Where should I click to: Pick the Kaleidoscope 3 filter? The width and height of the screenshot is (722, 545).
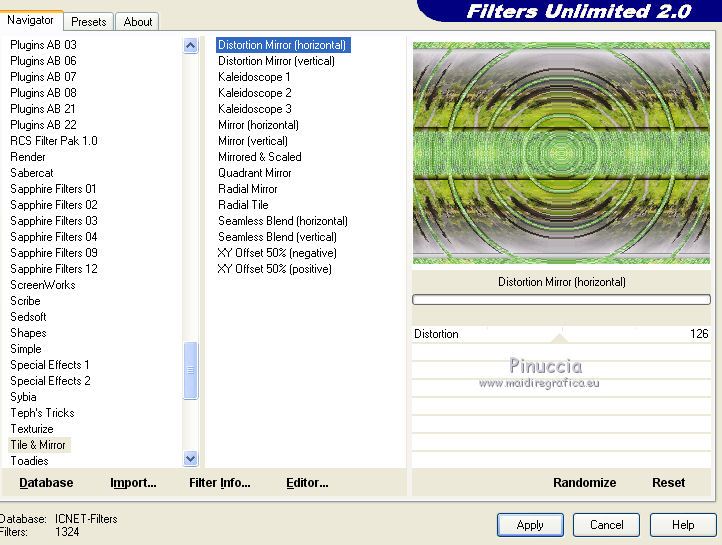[x=255, y=109]
